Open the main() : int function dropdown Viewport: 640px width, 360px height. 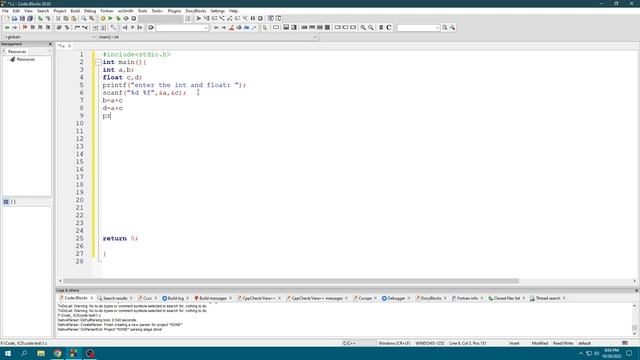click(207, 37)
